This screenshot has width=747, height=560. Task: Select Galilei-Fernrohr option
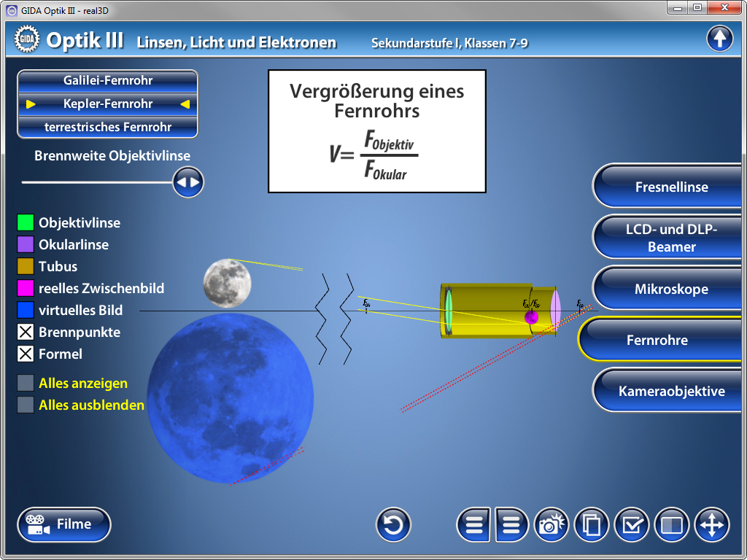[x=107, y=80]
